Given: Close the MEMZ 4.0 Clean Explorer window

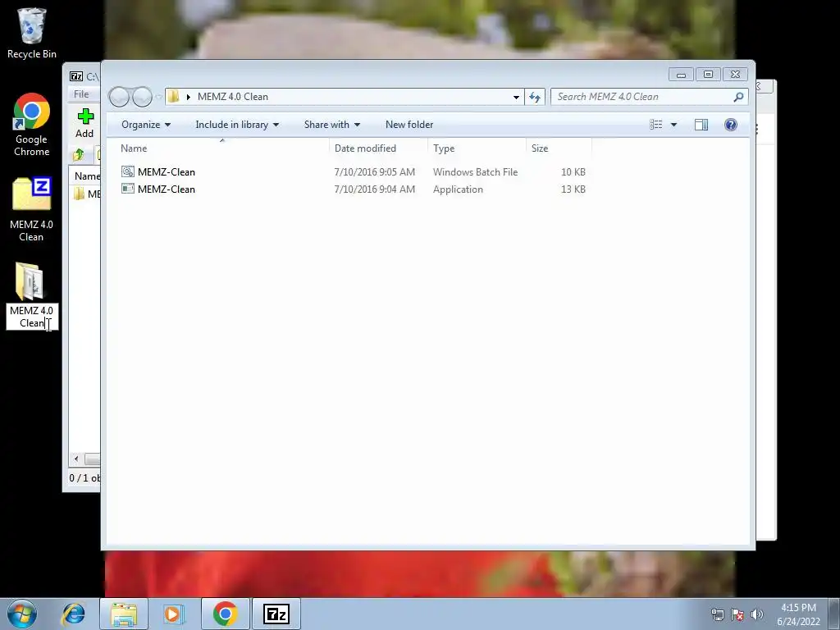Looking at the screenshot, I should [x=735, y=75].
